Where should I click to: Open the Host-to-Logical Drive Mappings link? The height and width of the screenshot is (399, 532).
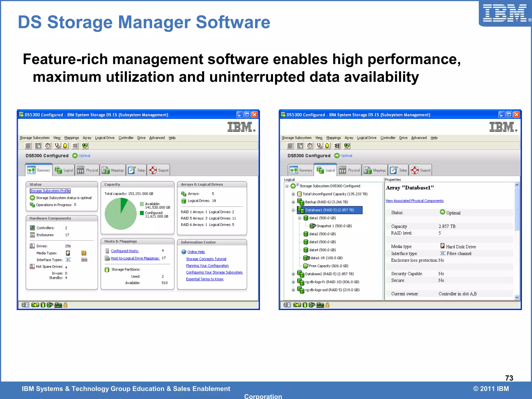click(135, 258)
